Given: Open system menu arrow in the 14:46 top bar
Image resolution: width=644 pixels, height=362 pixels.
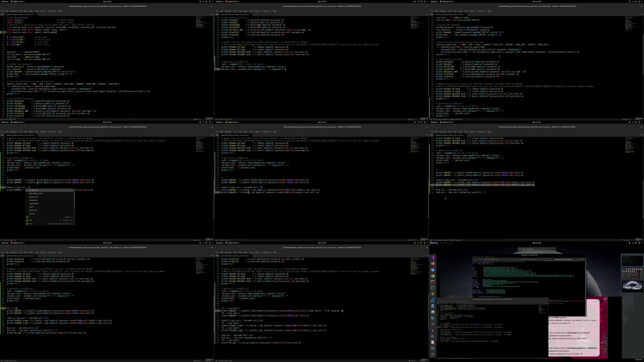Looking at the screenshot, I should point(642,243).
